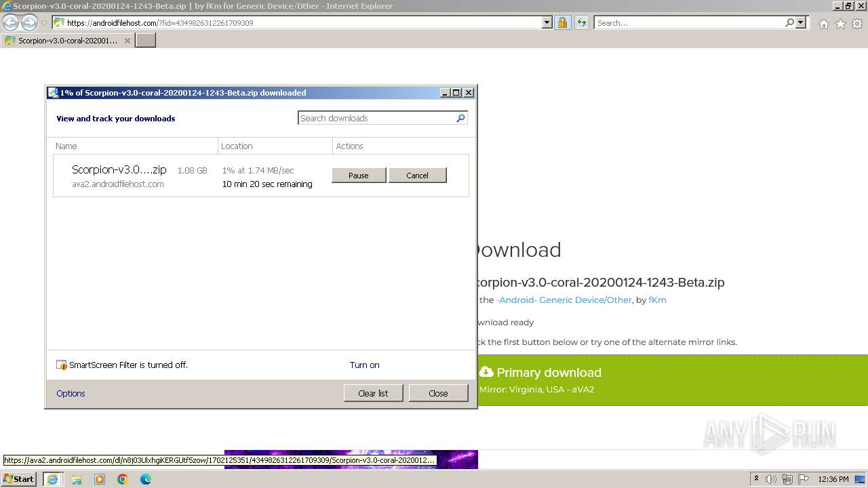Click the magnifier icon in Search downloads
Screen dimensions: 868x488
point(460,118)
